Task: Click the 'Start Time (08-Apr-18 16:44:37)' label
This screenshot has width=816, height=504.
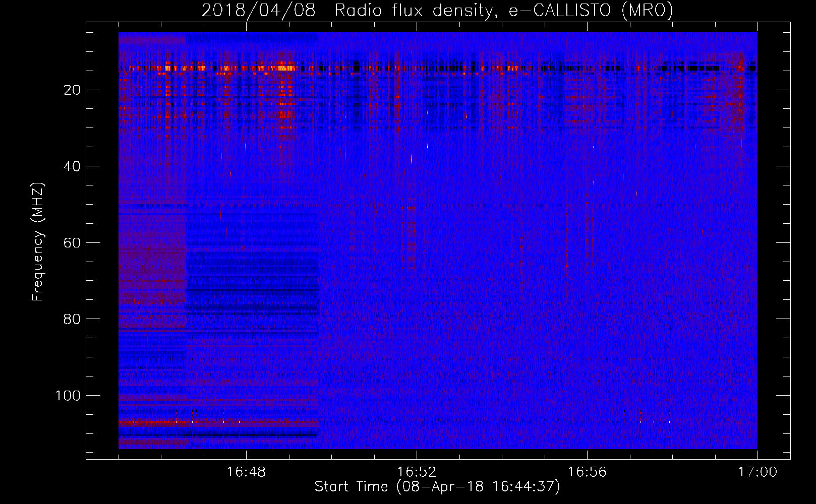Action: (437, 487)
